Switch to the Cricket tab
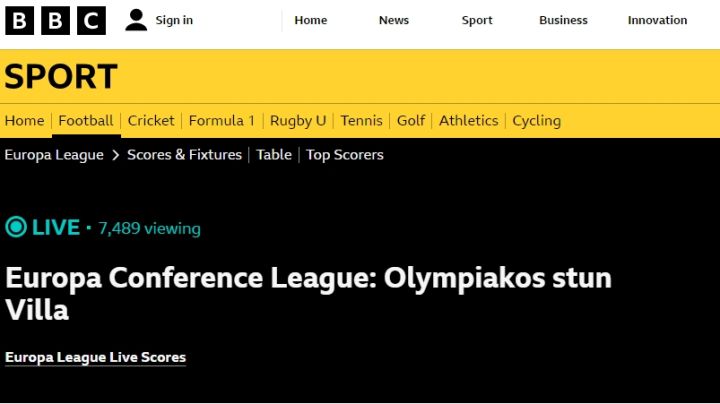The width and height of the screenshot is (720, 404). click(x=151, y=120)
